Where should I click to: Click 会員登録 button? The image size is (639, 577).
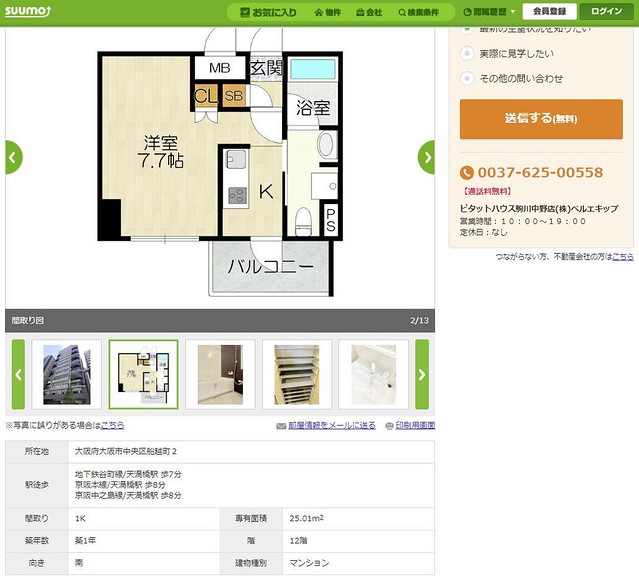pyautogui.click(x=549, y=11)
